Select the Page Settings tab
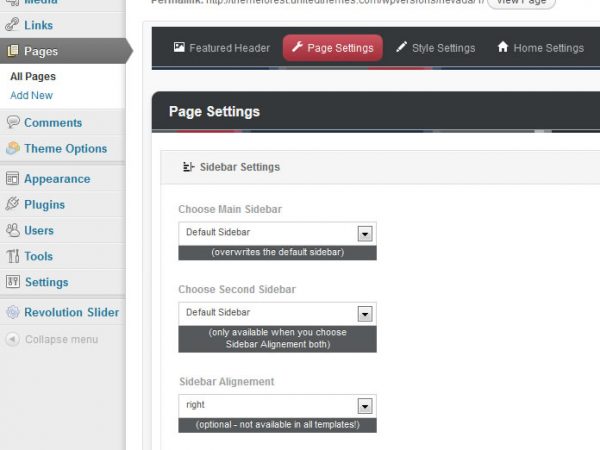 click(331, 48)
